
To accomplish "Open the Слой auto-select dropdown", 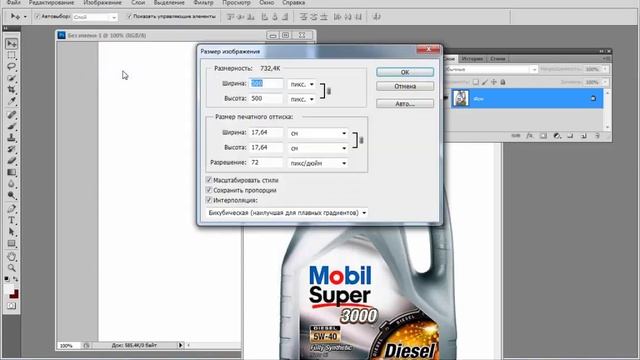I will point(95,17).
